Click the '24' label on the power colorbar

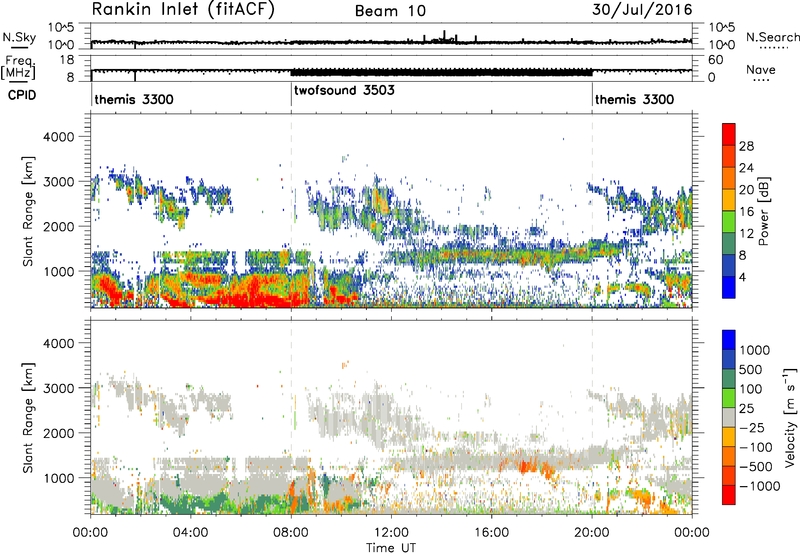tap(746, 168)
